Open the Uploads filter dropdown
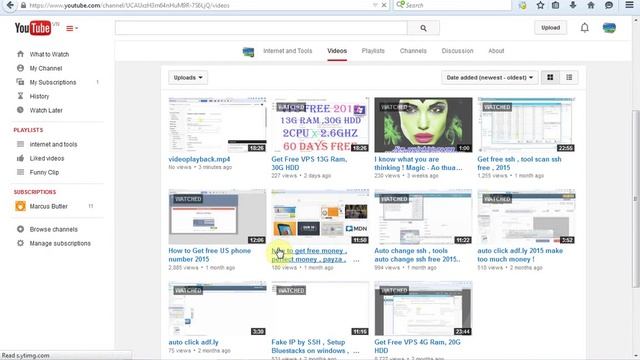 tap(188, 78)
